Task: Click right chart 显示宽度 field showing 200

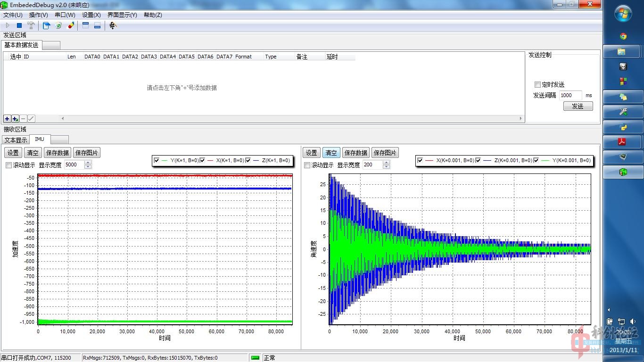Action: point(373,165)
